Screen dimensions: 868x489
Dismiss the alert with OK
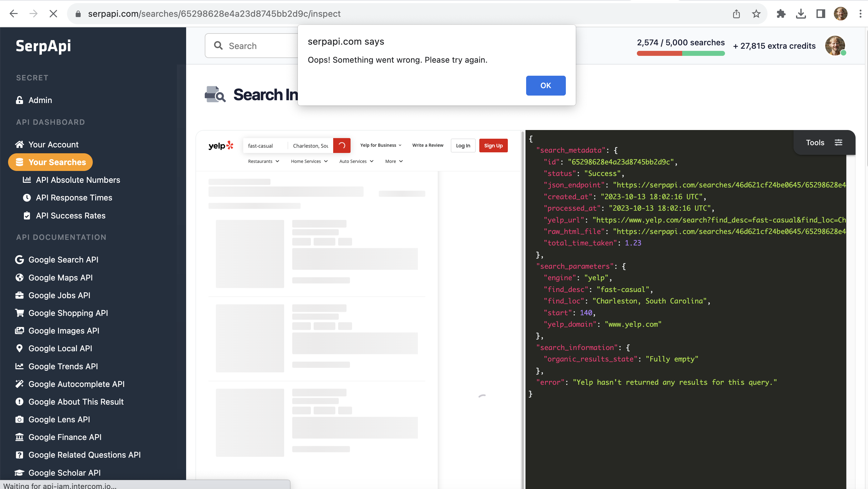point(546,86)
